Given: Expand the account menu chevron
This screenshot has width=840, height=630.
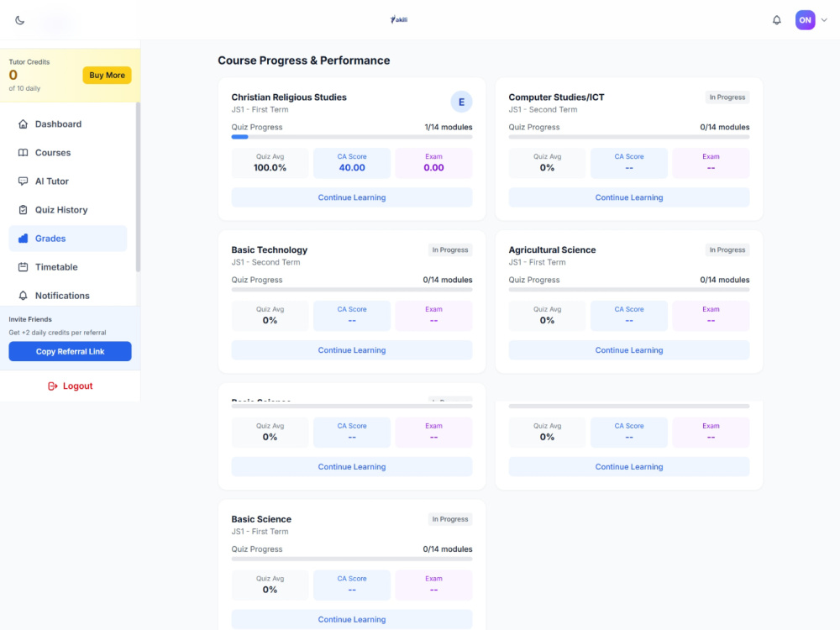Looking at the screenshot, I should (x=824, y=20).
